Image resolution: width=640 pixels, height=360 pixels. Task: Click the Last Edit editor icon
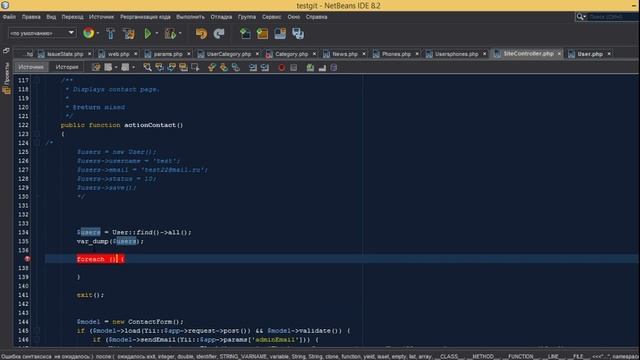pyautogui.click(x=96, y=67)
